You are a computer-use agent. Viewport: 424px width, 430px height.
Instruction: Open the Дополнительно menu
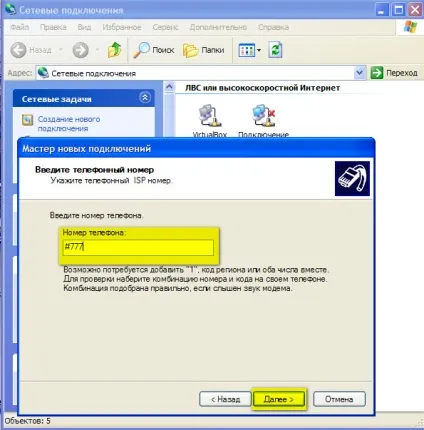(x=218, y=27)
